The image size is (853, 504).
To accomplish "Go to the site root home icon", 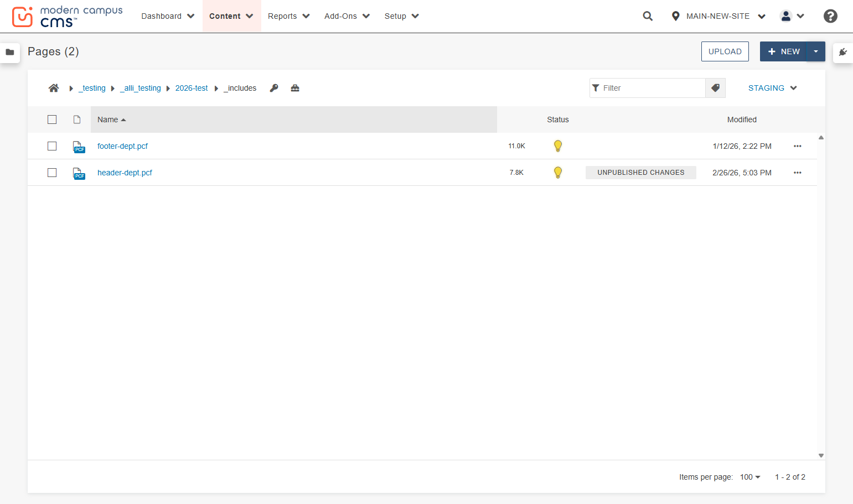I will click(x=54, y=88).
